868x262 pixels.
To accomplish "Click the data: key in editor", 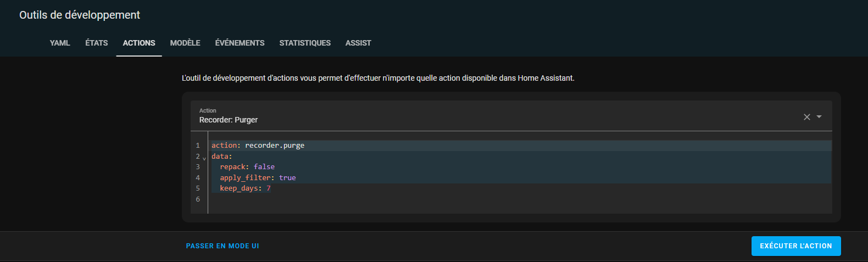I will (x=222, y=157).
